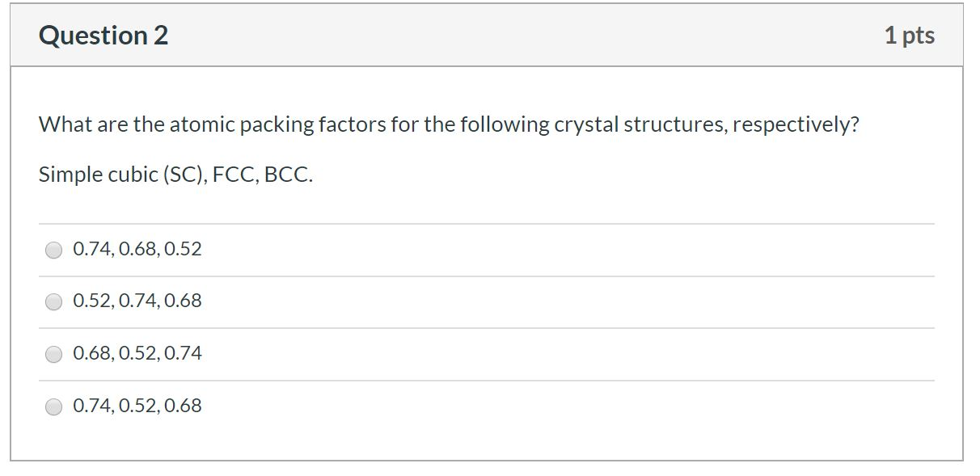Select the radio button for 0.52, 0.74, 0.68
Screen dimensions: 980x476
click(53, 301)
